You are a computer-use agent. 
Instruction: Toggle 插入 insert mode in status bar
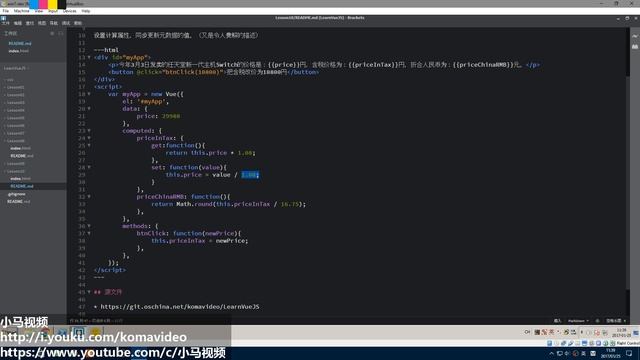pos(558,321)
